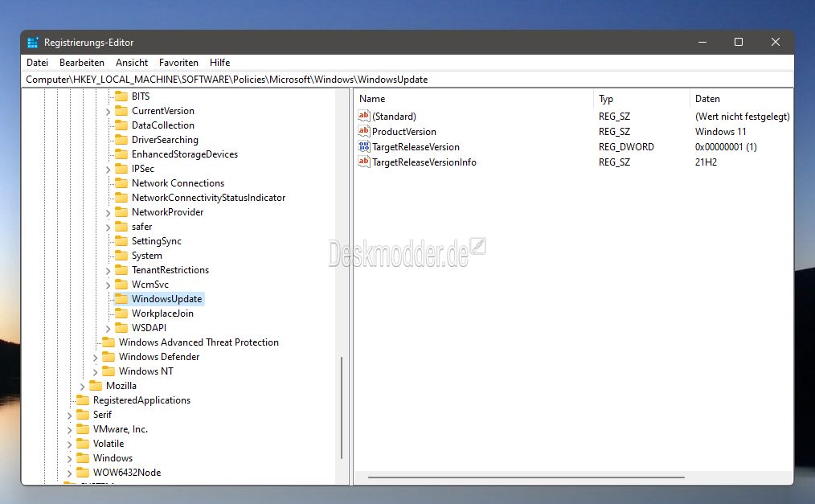
Task: Expand the NetworkProvider key
Action: (x=109, y=213)
